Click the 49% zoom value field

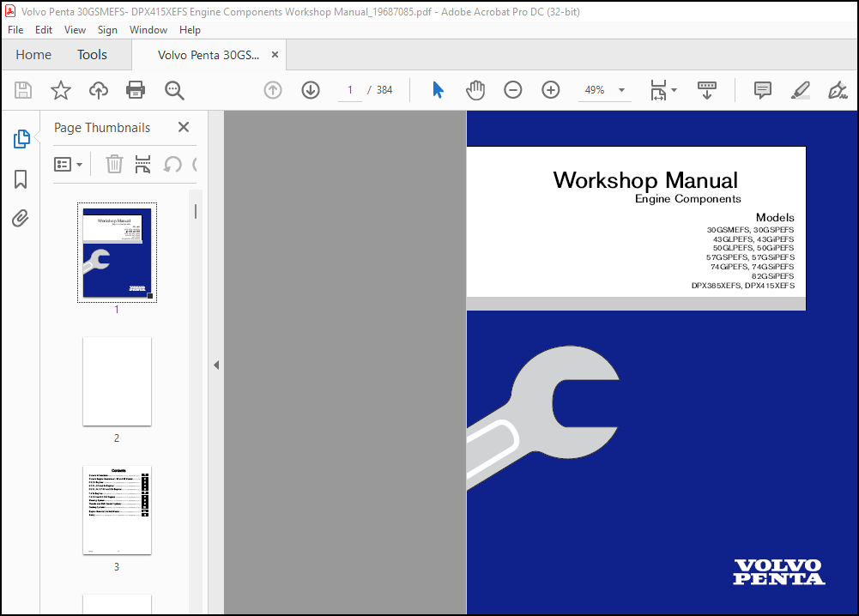(595, 90)
